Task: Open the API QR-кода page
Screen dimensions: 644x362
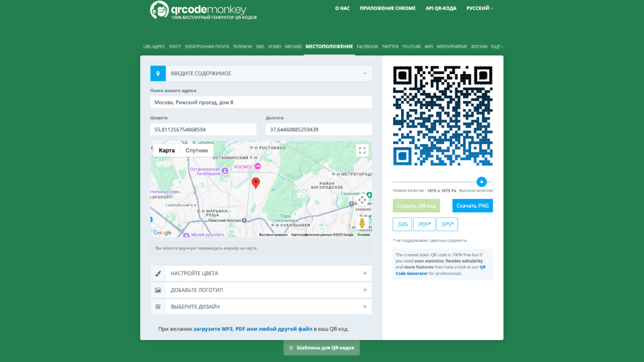Action: coord(441,8)
